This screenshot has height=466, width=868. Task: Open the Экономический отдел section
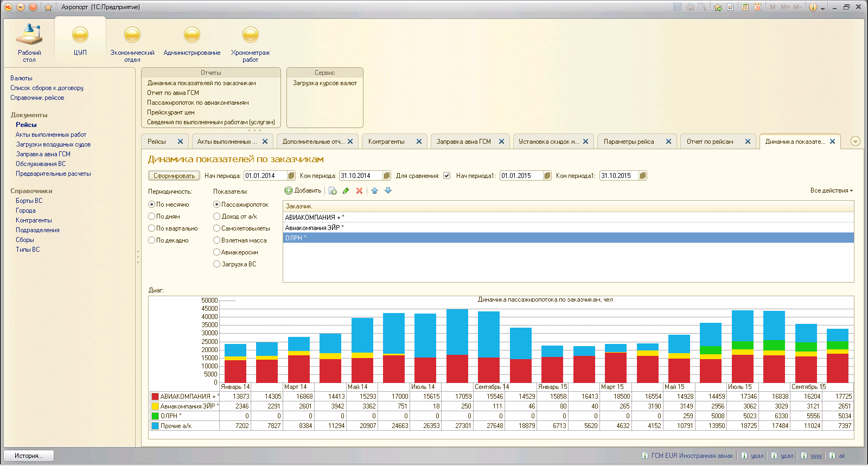[x=132, y=44]
